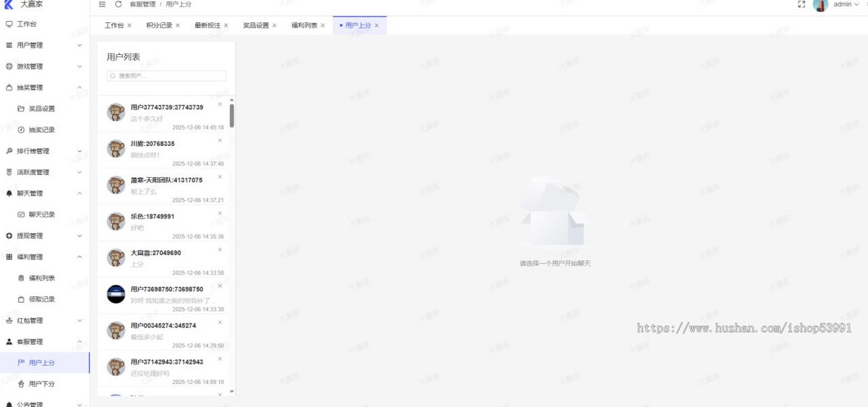868x407 pixels.
Task: Expand the 用户管理 menu
Action: (x=45, y=45)
